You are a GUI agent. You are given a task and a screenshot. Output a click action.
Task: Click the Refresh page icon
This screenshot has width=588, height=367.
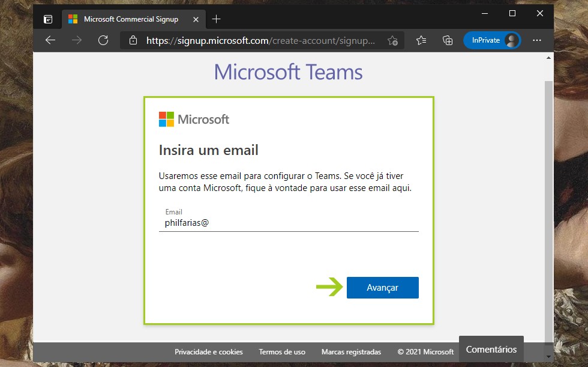pyautogui.click(x=103, y=40)
